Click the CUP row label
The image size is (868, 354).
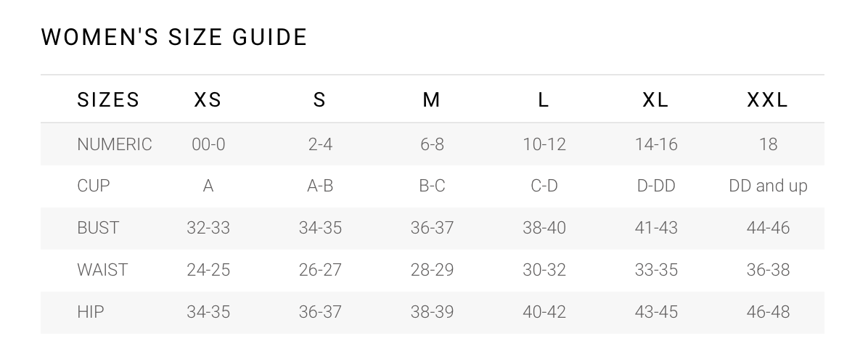[93, 186]
